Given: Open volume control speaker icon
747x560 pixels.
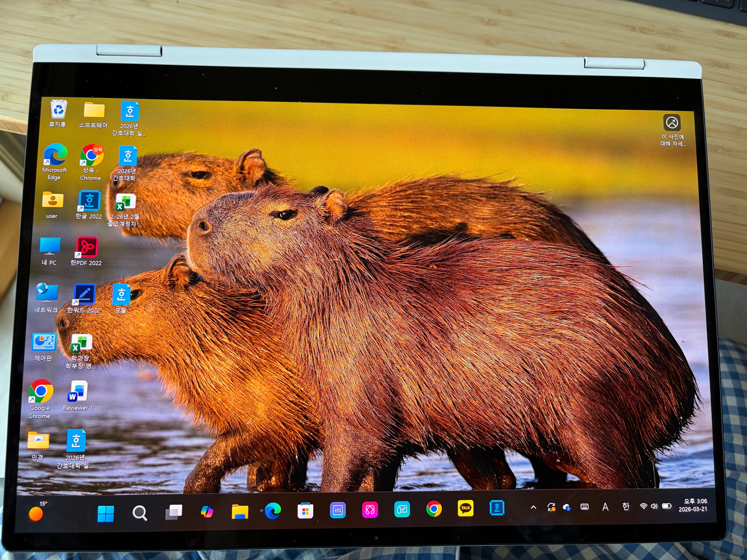Looking at the screenshot, I should [654, 506].
